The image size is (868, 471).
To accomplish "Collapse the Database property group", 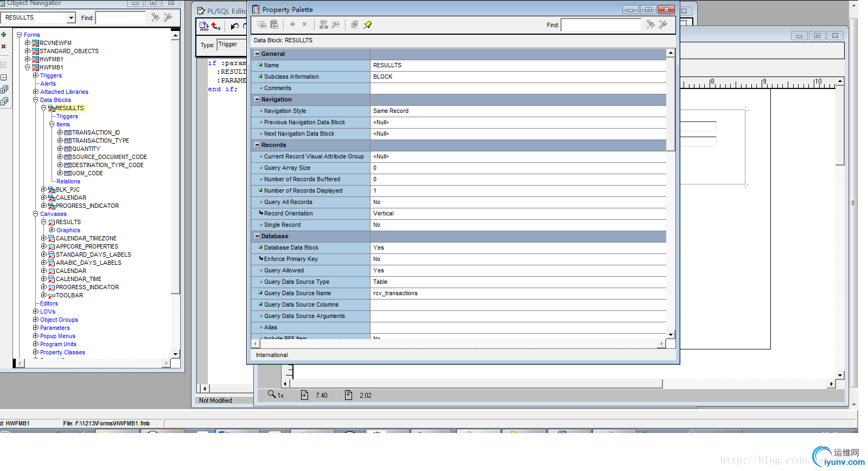I will pos(257,236).
